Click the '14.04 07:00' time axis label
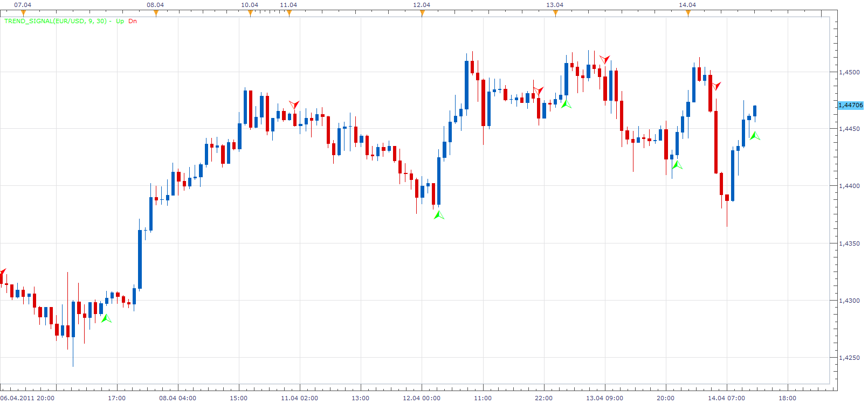This screenshot has width=868, height=404. [x=727, y=398]
